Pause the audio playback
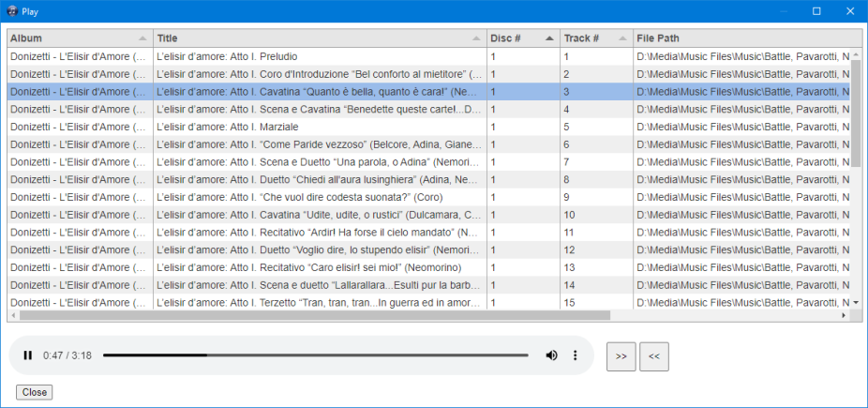This screenshot has height=408, width=868. tap(28, 355)
